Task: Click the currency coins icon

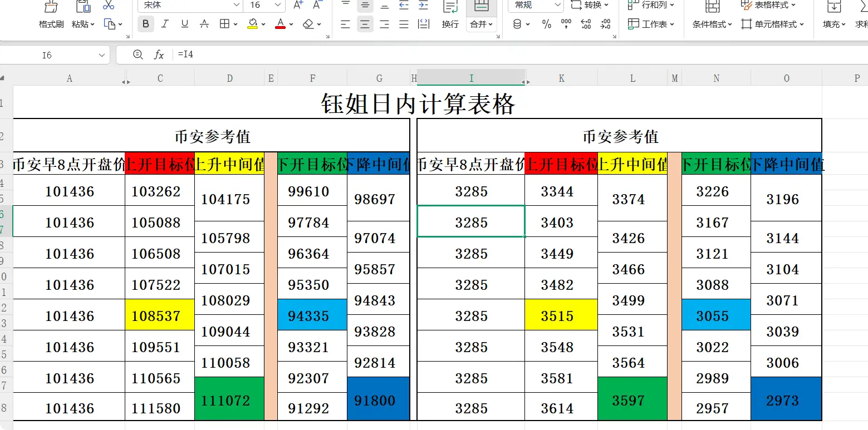Action: [517, 24]
